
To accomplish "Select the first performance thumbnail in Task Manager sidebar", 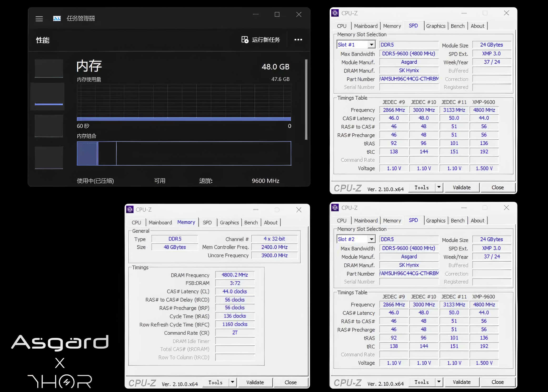I will coord(49,68).
